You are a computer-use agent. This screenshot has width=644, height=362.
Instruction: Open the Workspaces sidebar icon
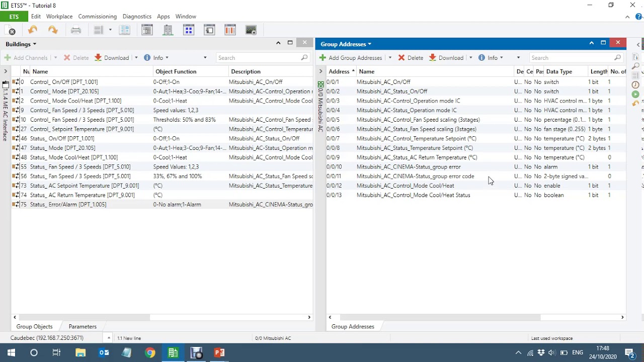coord(636,75)
